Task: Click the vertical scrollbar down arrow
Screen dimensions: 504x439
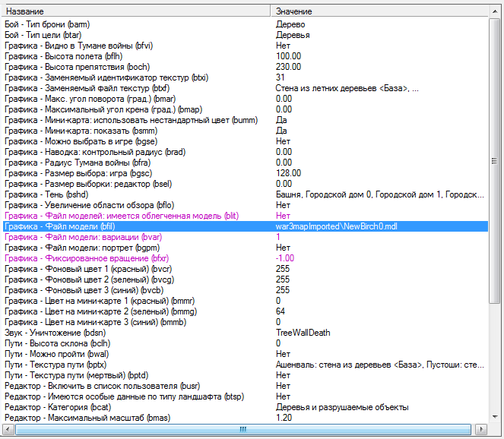Action: [494, 417]
